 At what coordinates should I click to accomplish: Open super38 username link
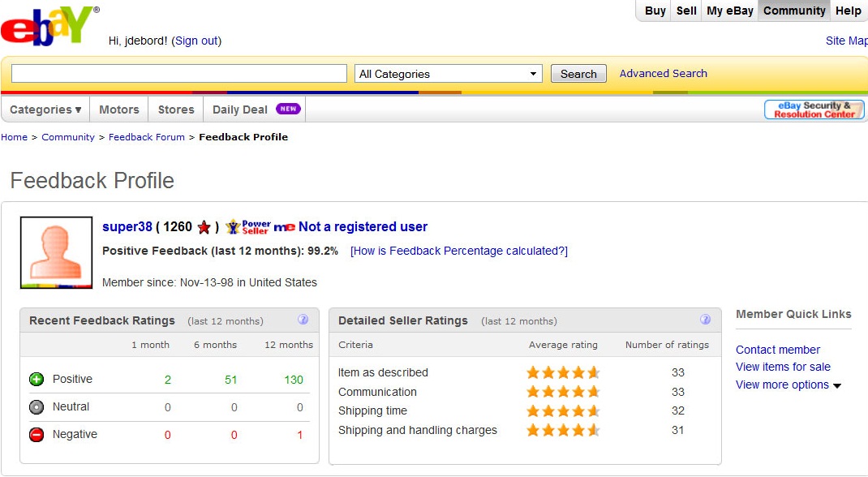point(127,227)
